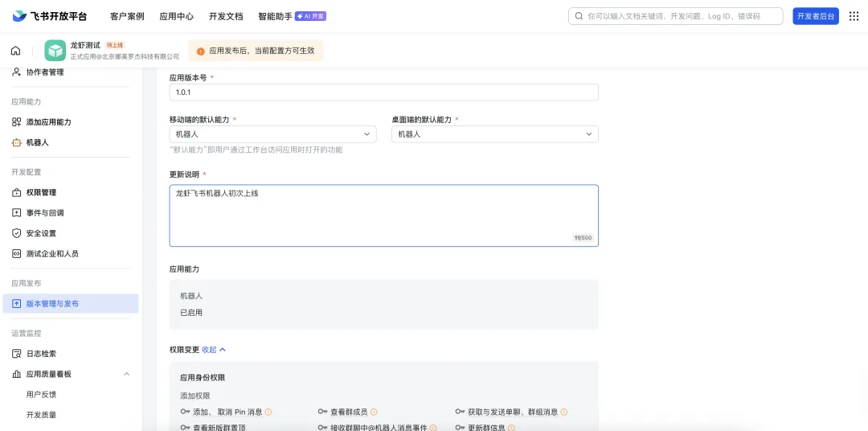Focus the documentation search field

(x=675, y=16)
